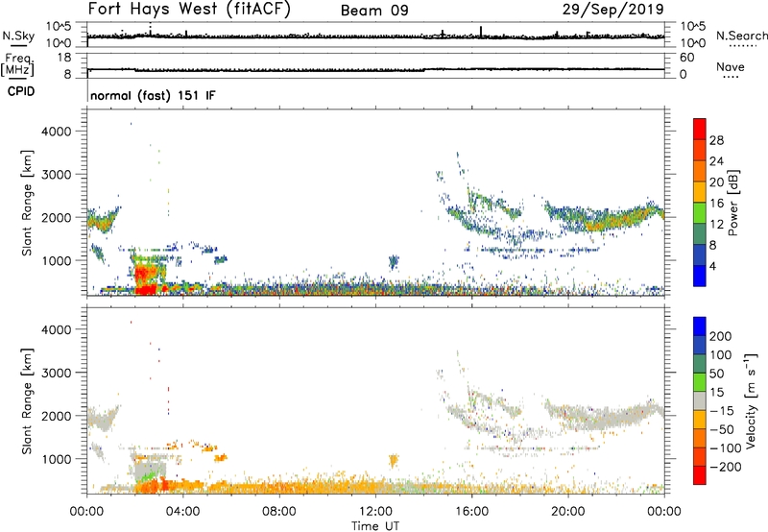Click the "Power [dB]" colorbar title

click(x=732, y=203)
